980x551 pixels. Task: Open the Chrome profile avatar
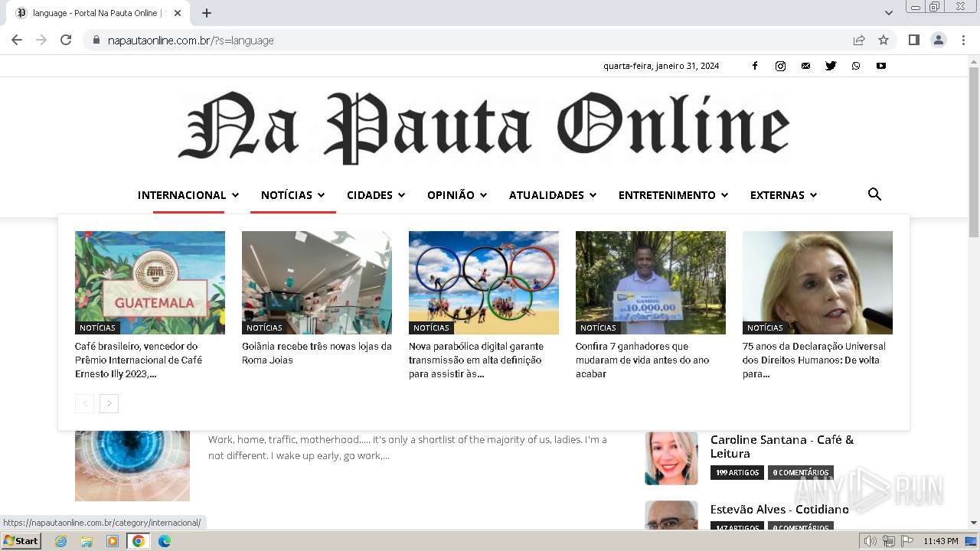(939, 40)
